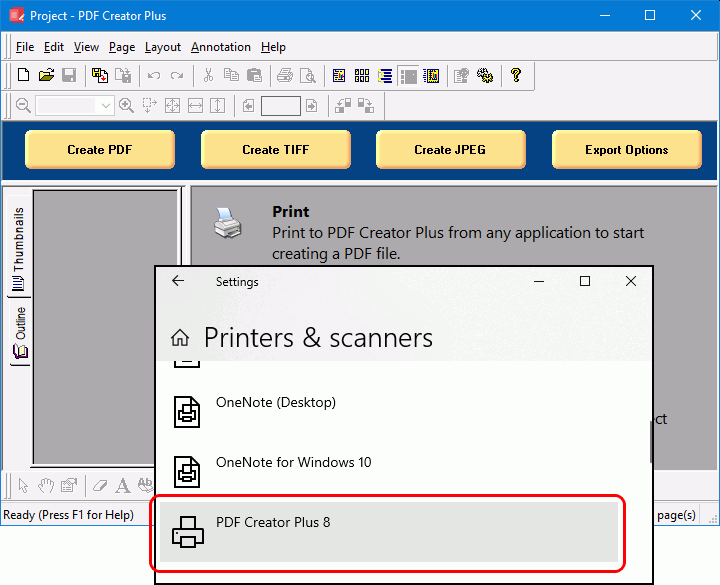
Task: Click the Undo arrow icon
Action: tap(154, 75)
